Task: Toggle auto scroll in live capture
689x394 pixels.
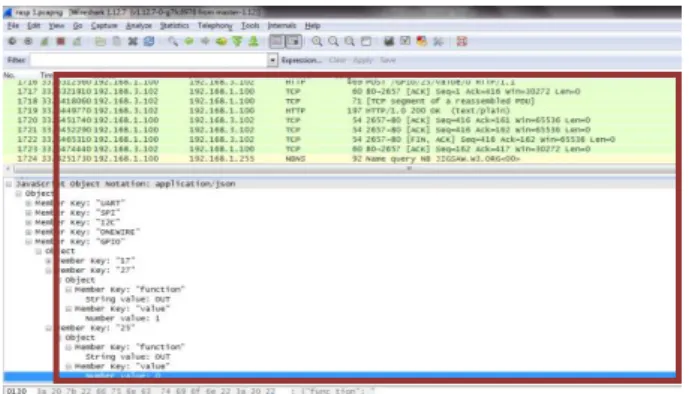Action: [294, 42]
